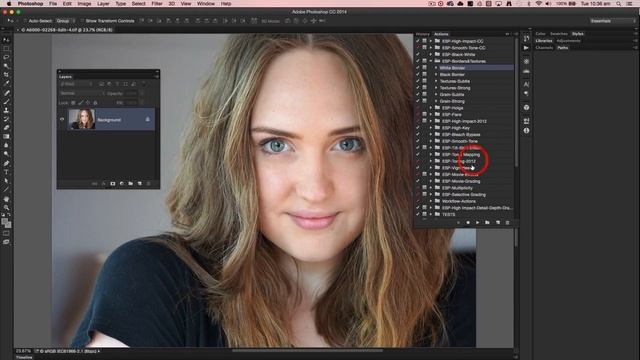Click the foreground/background color swatches
Screen dimensions: 640x360
coord(6,223)
